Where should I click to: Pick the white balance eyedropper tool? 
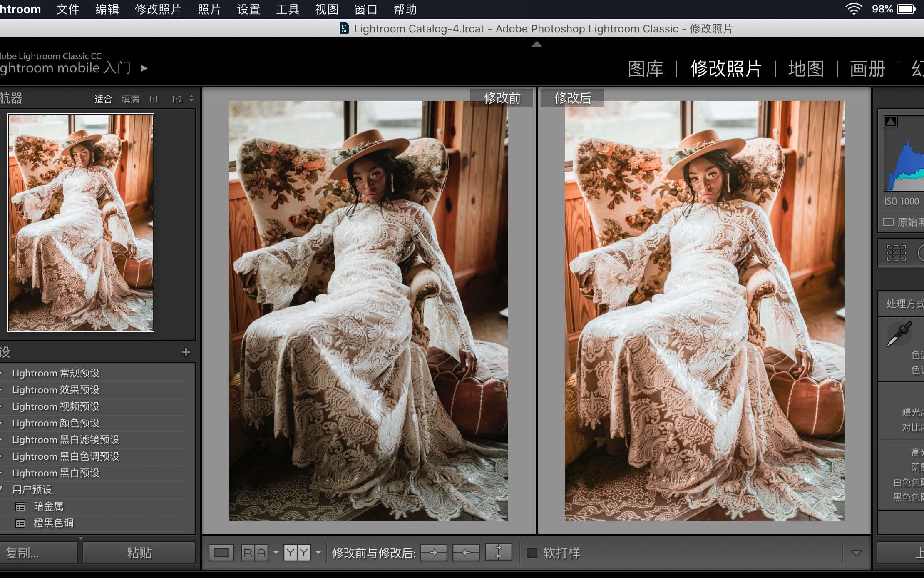(x=899, y=334)
